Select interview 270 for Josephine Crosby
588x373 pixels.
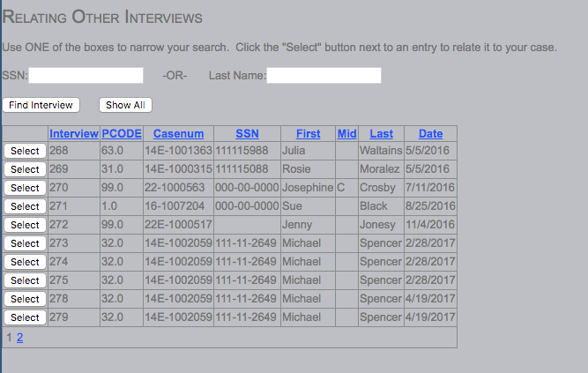(x=25, y=188)
